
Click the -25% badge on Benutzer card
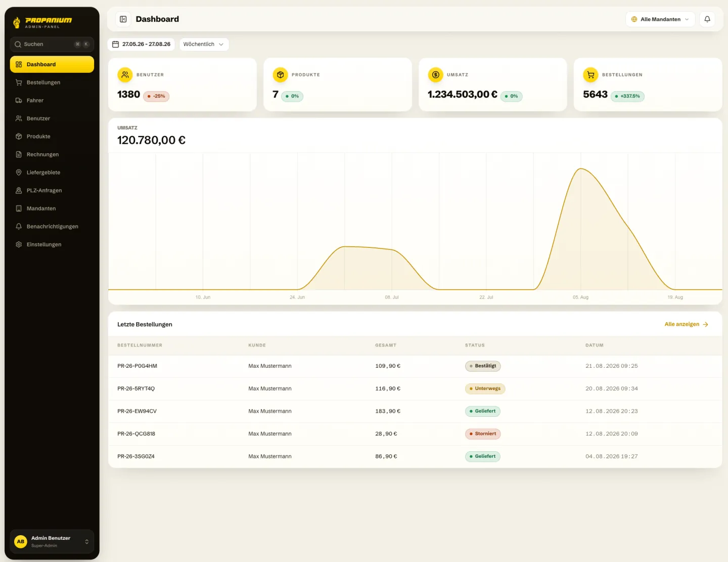coord(156,96)
